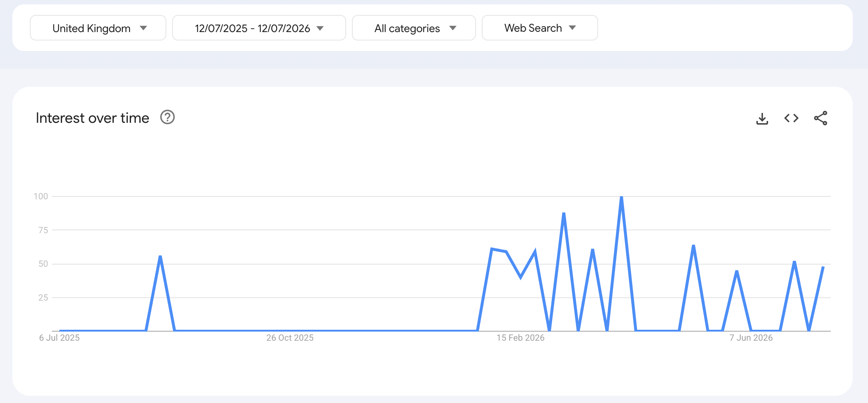The width and height of the screenshot is (868, 403).
Task: Click the arrow next to Web Search
Action: tap(573, 28)
